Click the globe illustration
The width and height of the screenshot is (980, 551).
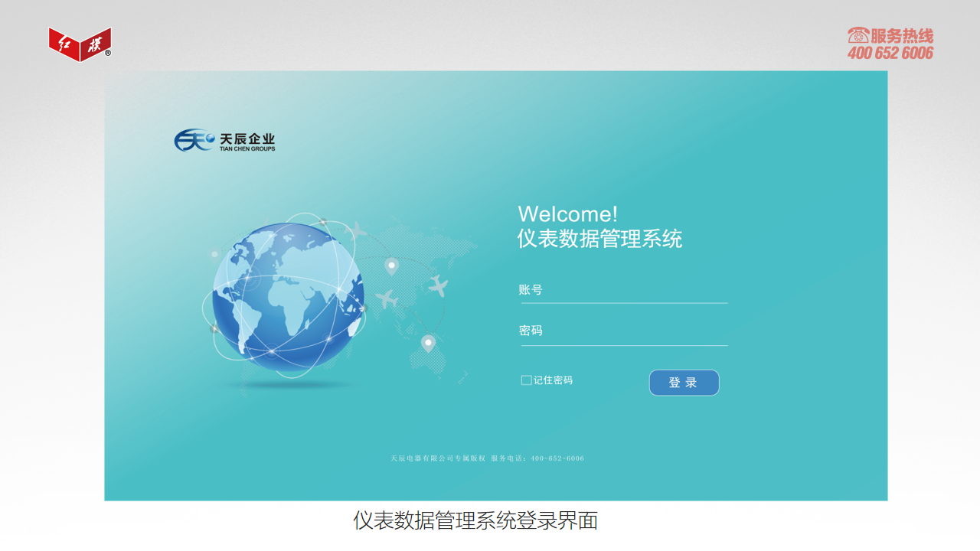pos(286,297)
